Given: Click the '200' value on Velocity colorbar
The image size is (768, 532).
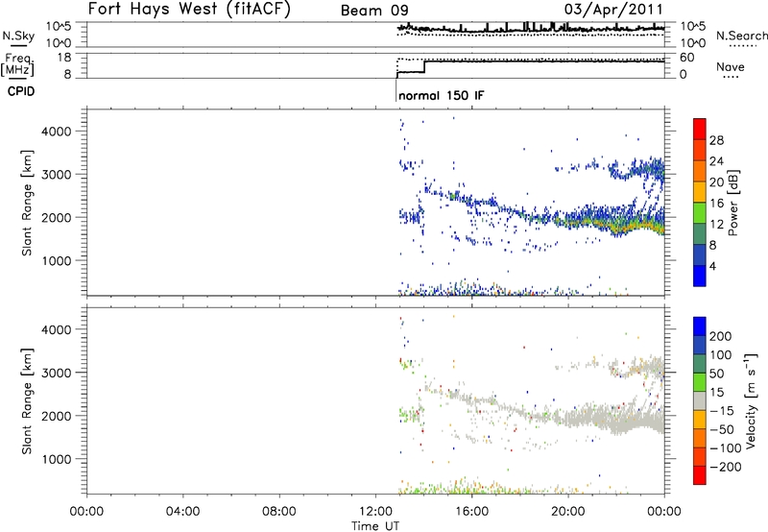Looking at the screenshot, I should (x=721, y=336).
